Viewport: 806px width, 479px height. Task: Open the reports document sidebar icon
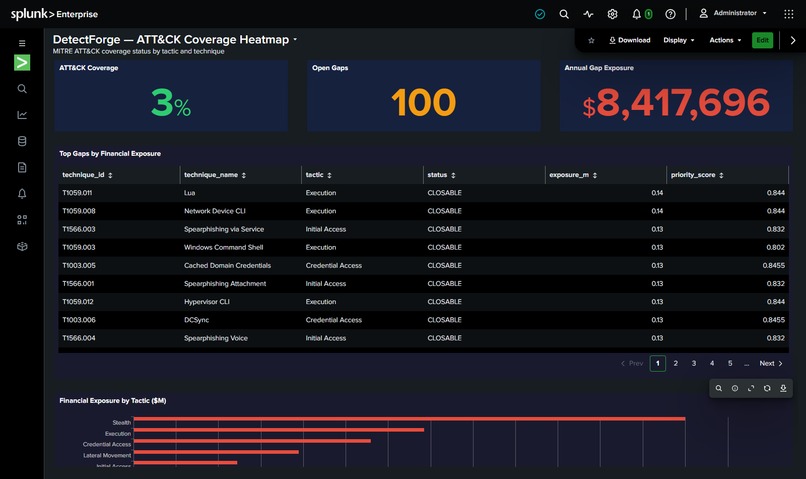point(22,168)
